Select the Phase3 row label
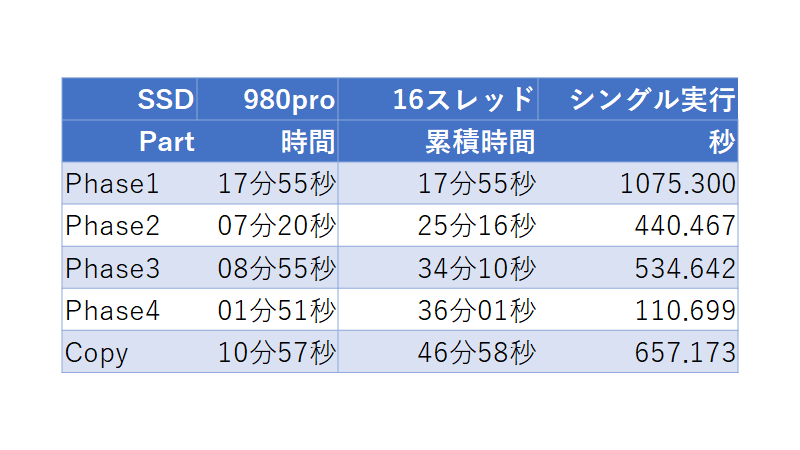 pyautogui.click(x=130, y=268)
